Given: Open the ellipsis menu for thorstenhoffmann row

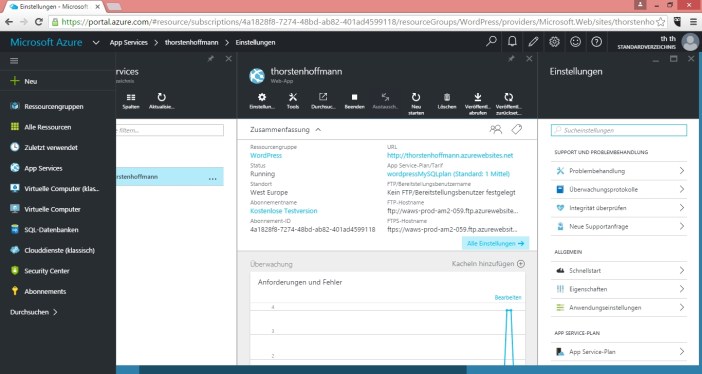Looking at the screenshot, I should 213,178.
